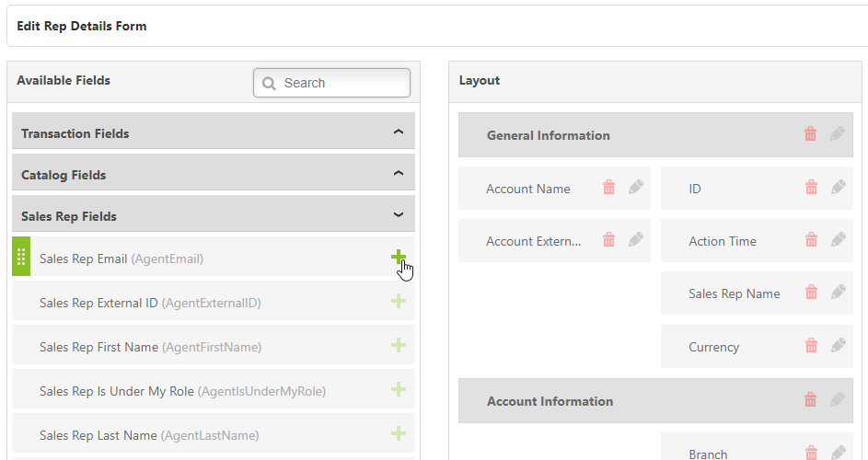Viewport: 868px width, 460px height.
Task: Edit the Account Information section title
Action: (838, 399)
